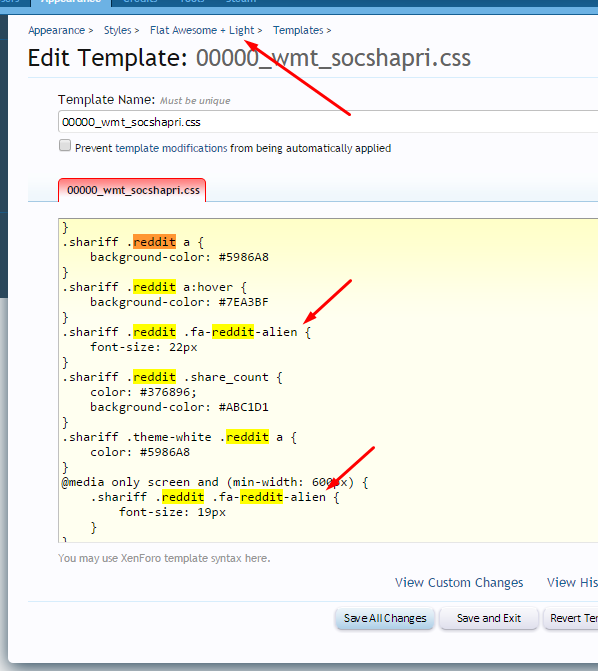Click the Save and Exit button
Image resolution: width=598 pixels, height=671 pixels.
(x=488, y=618)
